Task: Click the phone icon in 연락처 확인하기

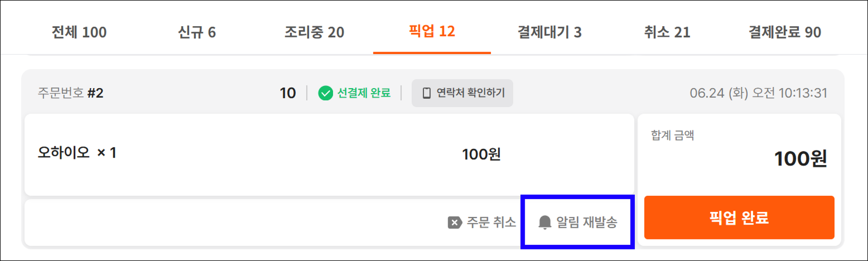Action: tap(427, 93)
